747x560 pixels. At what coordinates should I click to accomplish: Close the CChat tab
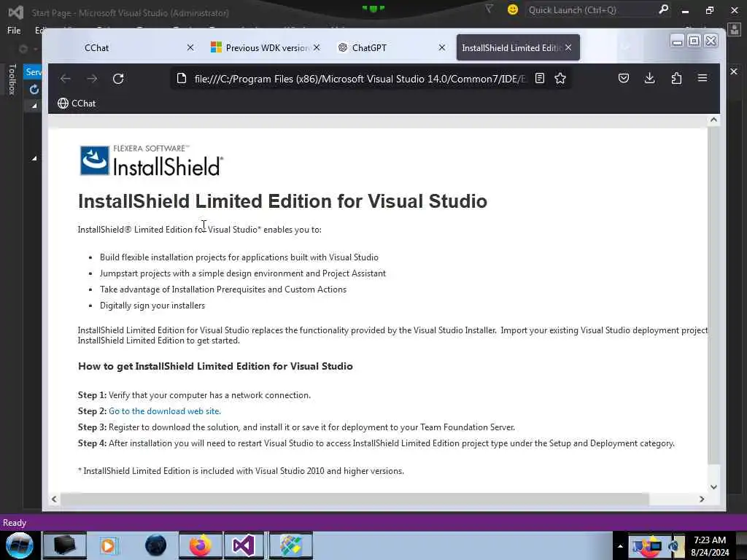point(190,47)
